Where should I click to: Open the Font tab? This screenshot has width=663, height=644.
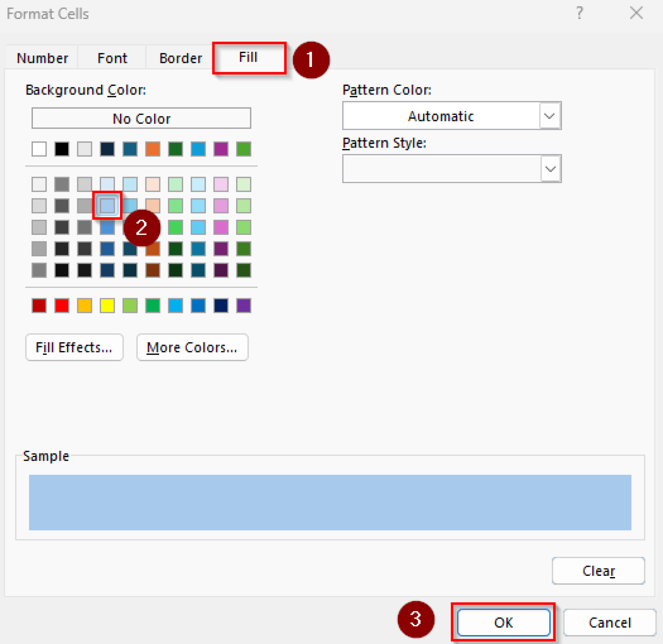point(112,58)
